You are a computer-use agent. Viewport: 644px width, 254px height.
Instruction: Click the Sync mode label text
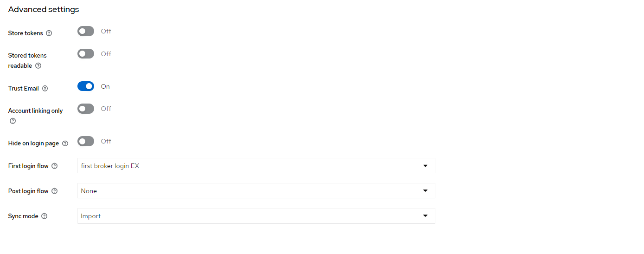click(x=23, y=216)
